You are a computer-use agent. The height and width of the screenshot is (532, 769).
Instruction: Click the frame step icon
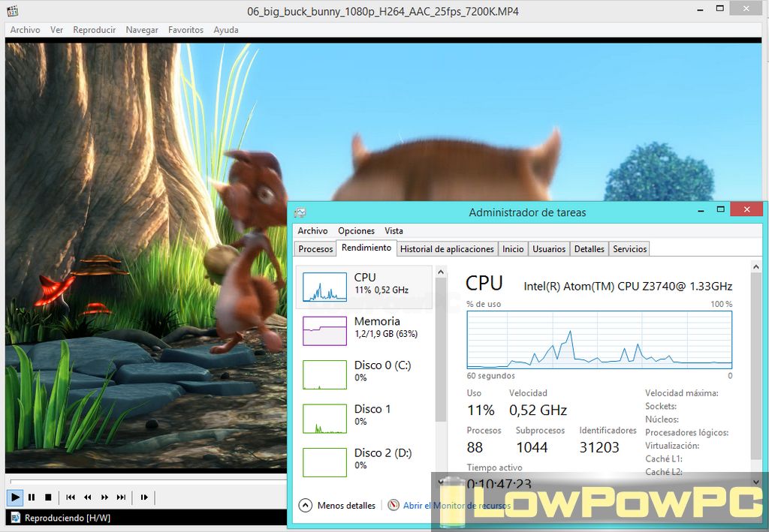click(144, 497)
